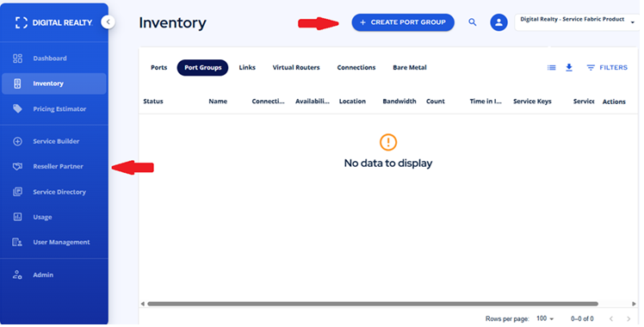This screenshot has width=644, height=327.
Task: Sort by the Bandwidth column header
Action: click(x=399, y=102)
